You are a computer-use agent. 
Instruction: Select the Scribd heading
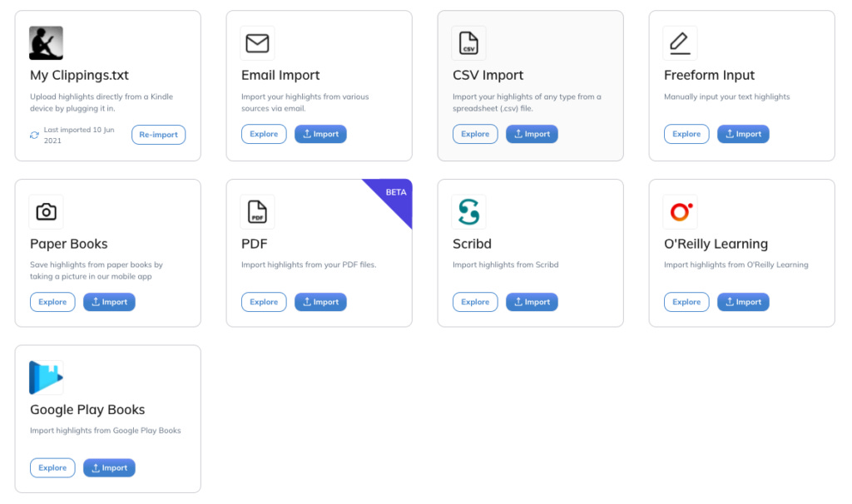click(x=472, y=244)
